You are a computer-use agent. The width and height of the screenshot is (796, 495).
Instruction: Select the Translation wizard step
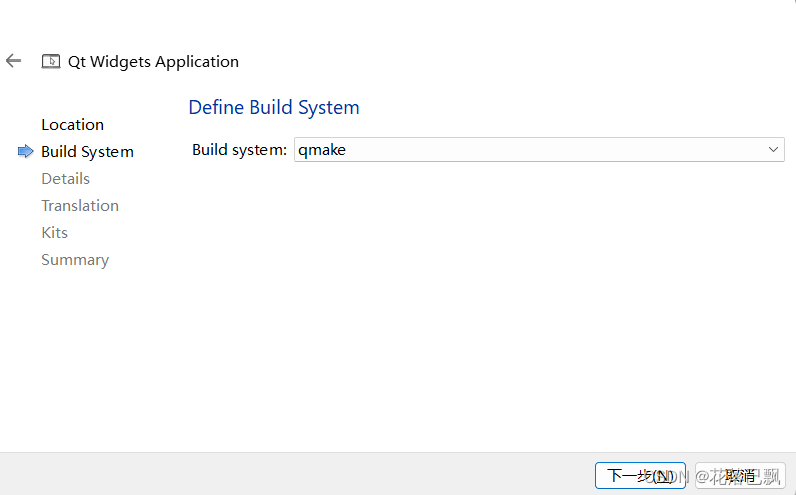tap(80, 206)
